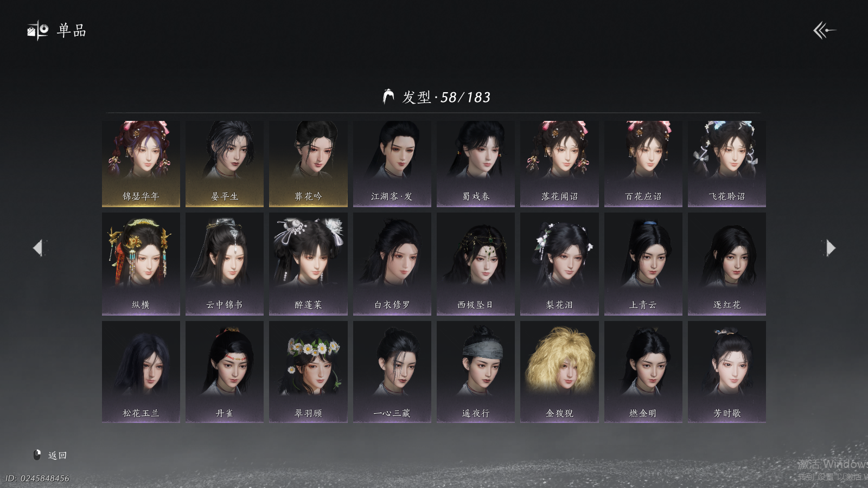Click the hairstyle 发型 header icon
868x488 pixels.
coord(388,97)
